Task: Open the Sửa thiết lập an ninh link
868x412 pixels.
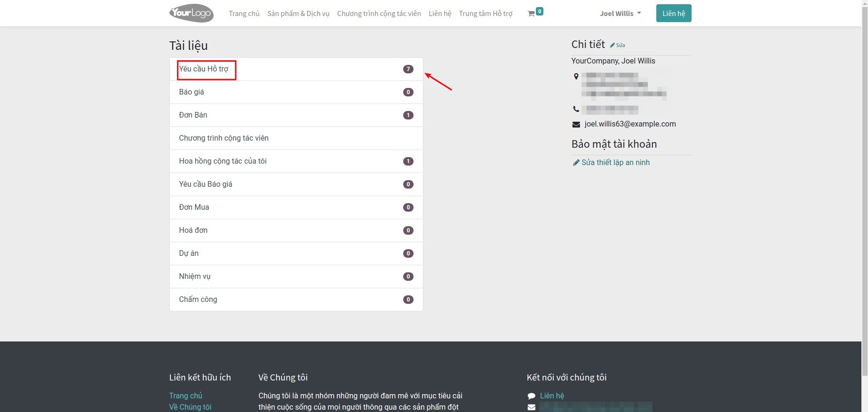Action: [615, 162]
